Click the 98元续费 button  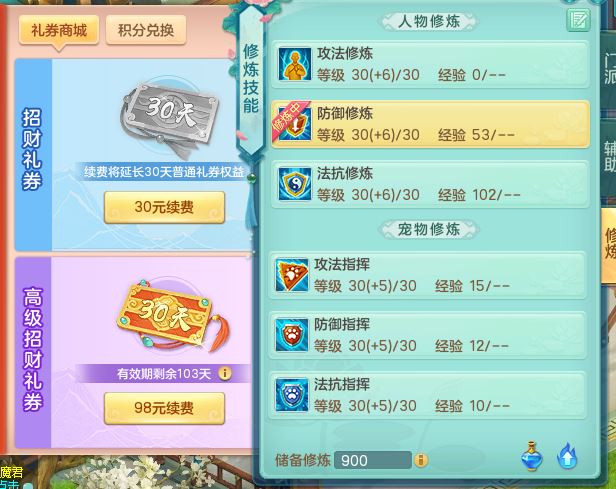(164, 408)
